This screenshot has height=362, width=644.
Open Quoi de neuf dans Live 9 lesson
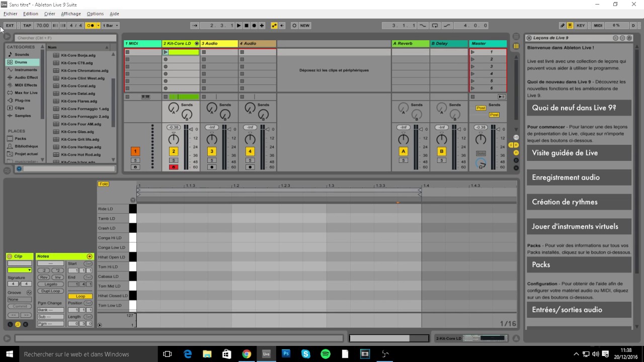pyautogui.click(x=579, y=108)
